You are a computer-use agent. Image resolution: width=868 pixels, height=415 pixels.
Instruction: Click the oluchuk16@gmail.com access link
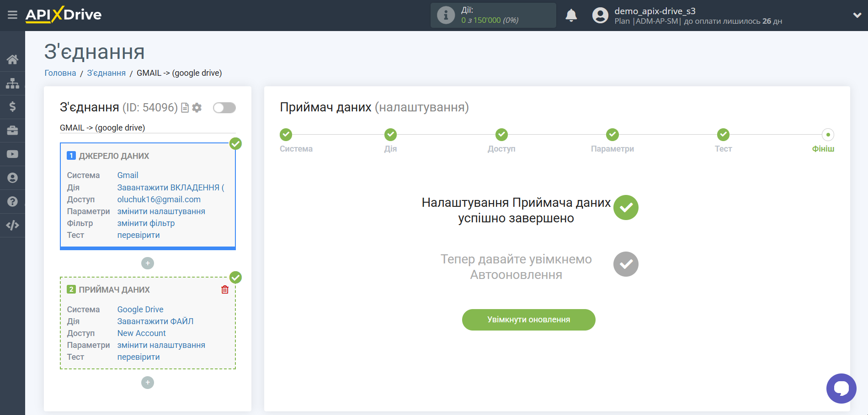[159, 200]
